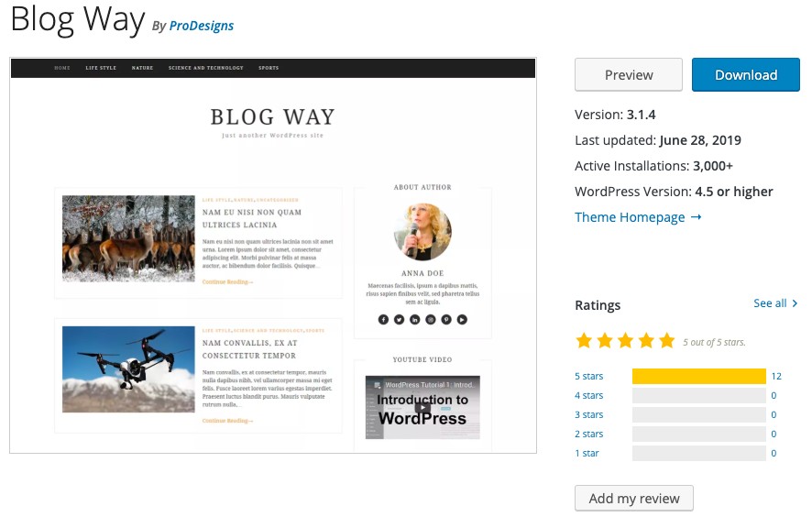Click the Facebook icon under Anna Doe
Viewport: 812px width, 517px height.
point(383,320)
